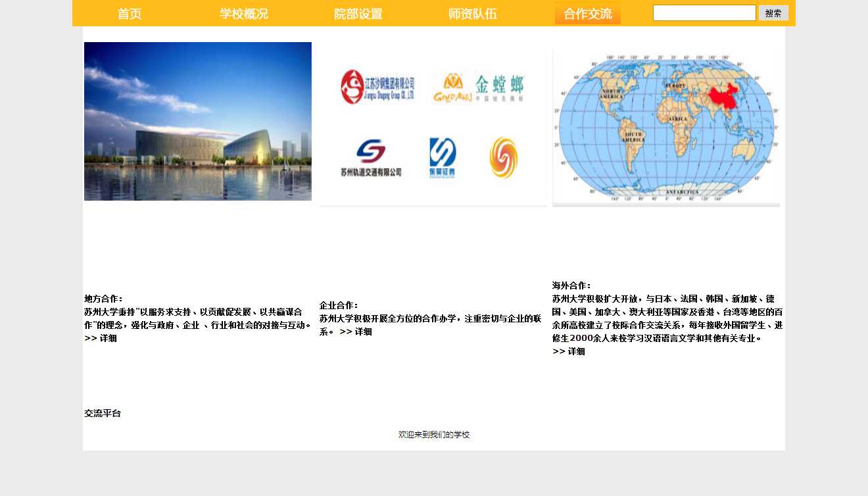Click the Gold Mantis 金螳螂 logo

click(478, 87)
